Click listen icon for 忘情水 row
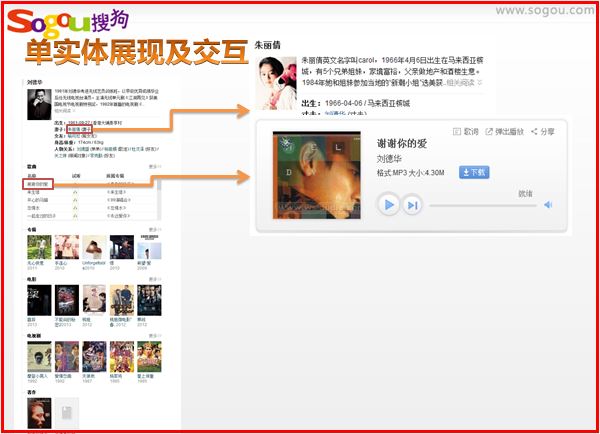The height and width of the screenshot is (434, 600). pos(75,208)
